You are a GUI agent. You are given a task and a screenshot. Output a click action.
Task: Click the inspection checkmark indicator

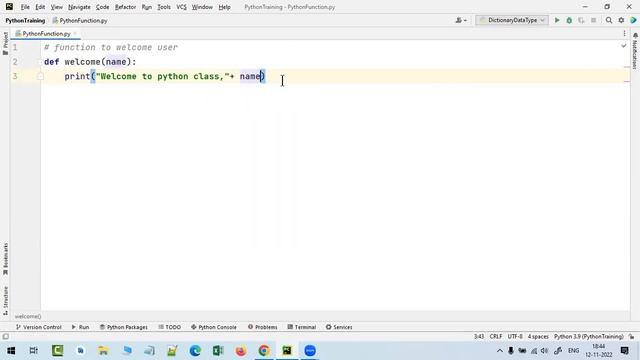[x=624, y=46]
